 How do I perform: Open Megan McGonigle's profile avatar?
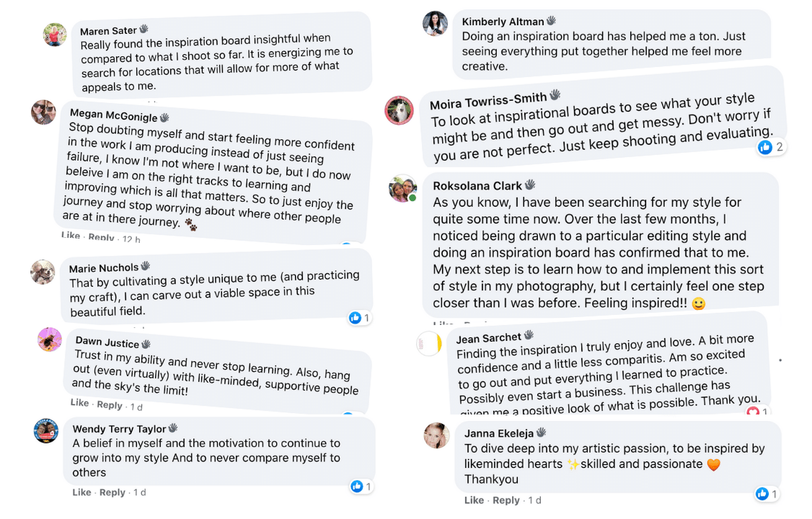[43, 112]
